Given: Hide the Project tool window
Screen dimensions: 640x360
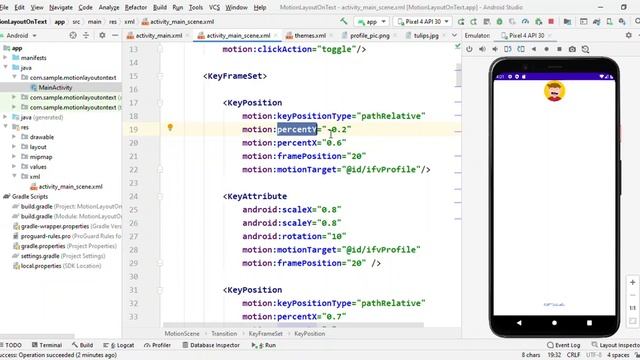Looking at the screenshot, I should coord(115,36).
